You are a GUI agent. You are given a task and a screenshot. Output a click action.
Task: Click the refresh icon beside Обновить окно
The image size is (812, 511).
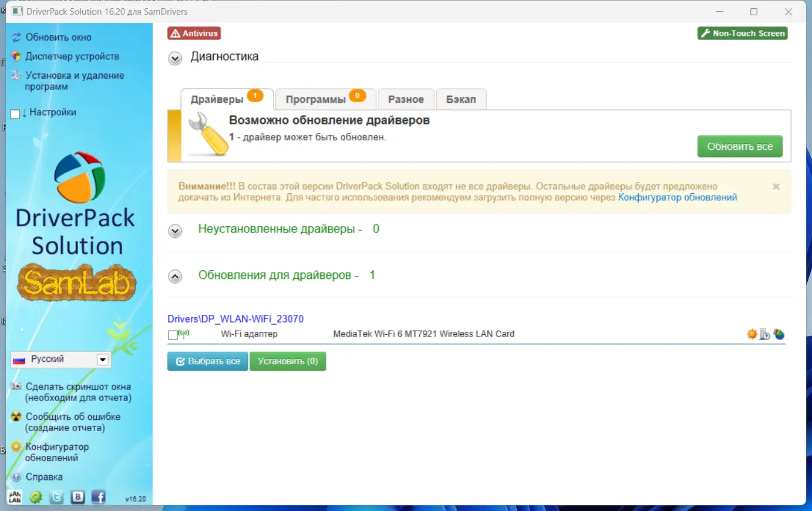point(16,38)
